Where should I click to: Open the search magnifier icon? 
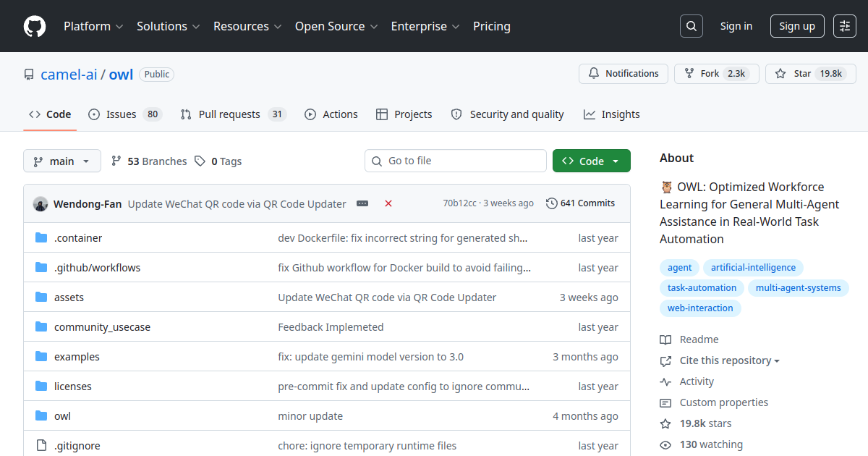click(692, 26)
